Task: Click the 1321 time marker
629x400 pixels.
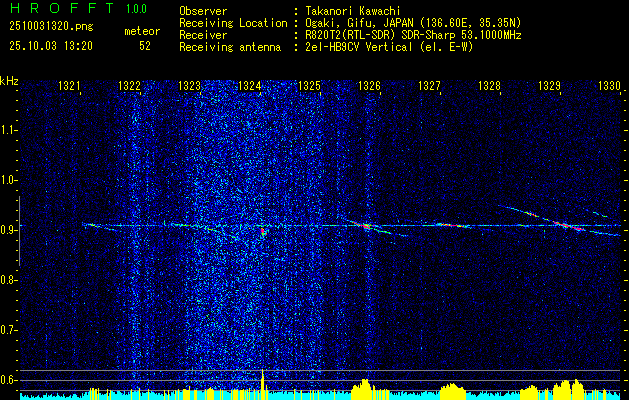Action: 69,85
